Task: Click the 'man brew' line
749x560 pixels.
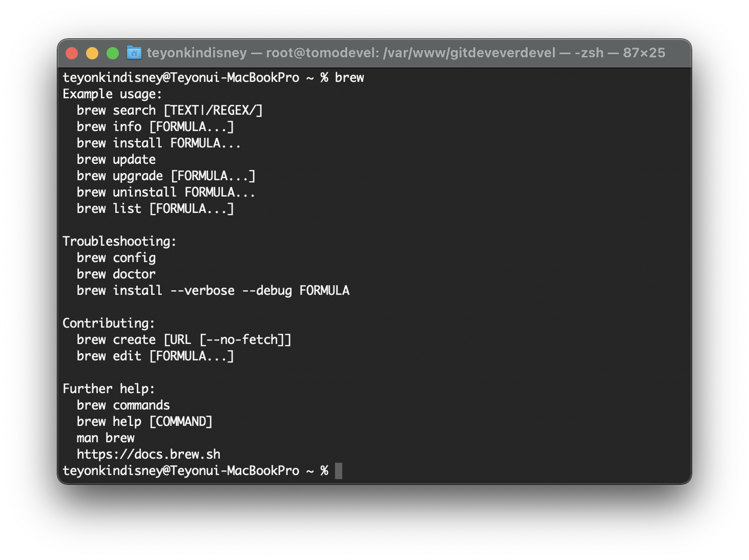Action: 106,438
